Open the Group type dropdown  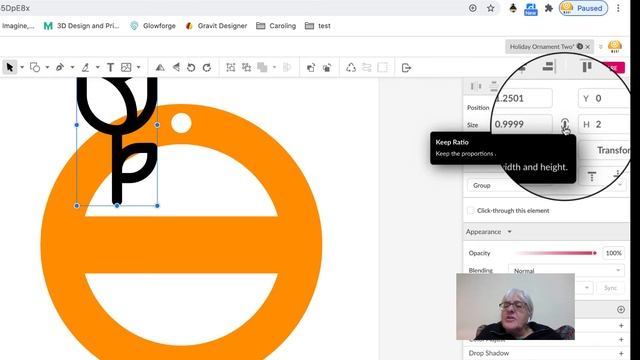[x=546, y=186]
